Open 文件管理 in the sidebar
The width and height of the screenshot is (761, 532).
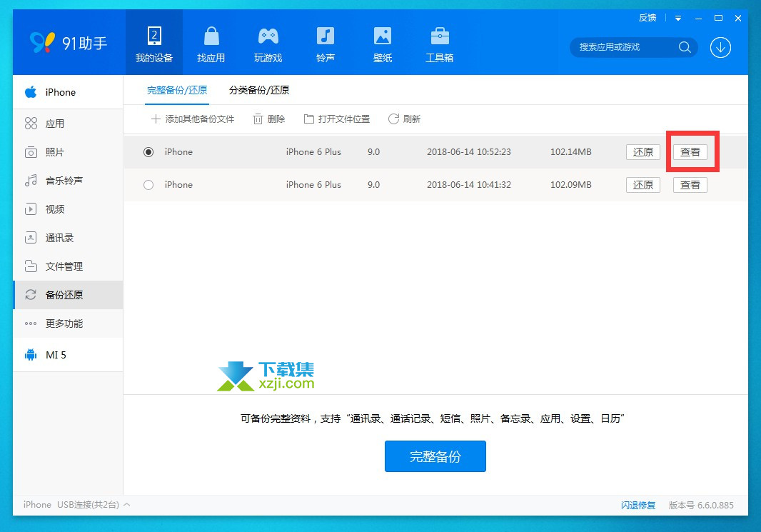pyautogui.click(x=68, y=266)
